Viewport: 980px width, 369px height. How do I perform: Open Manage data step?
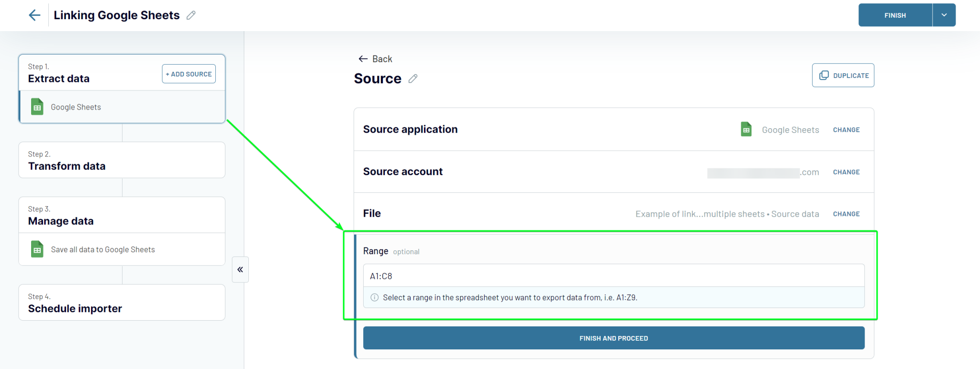coord(122,215)
